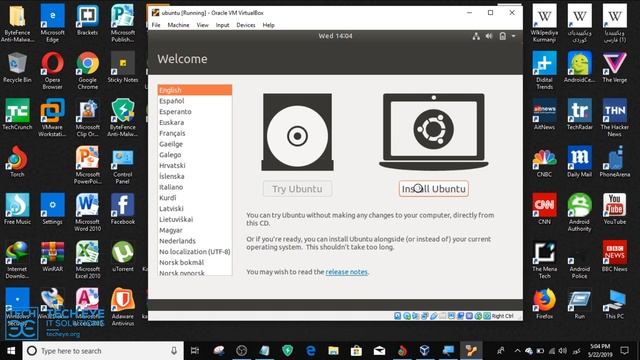Select Kurdî in the language list
Image resolution: width=640 pixels, height=360 pixels.
[x=195, y=198]
